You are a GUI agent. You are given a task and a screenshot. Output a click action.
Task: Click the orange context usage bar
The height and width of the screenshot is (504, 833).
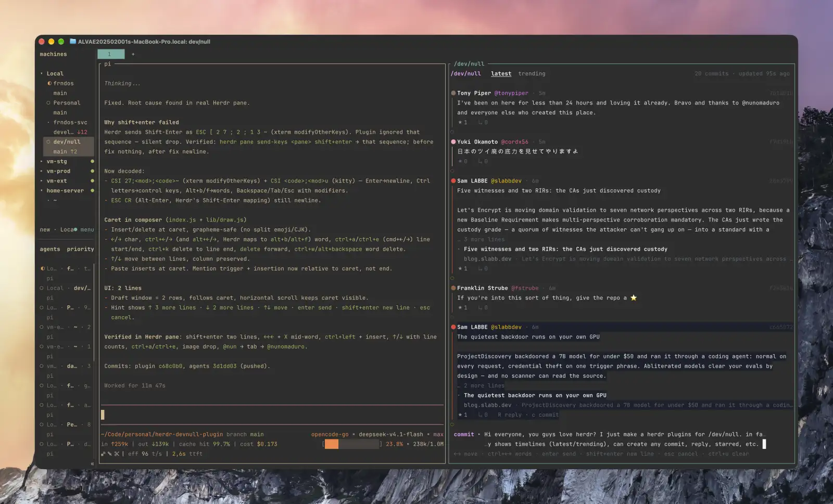click(x=332, y=444)
